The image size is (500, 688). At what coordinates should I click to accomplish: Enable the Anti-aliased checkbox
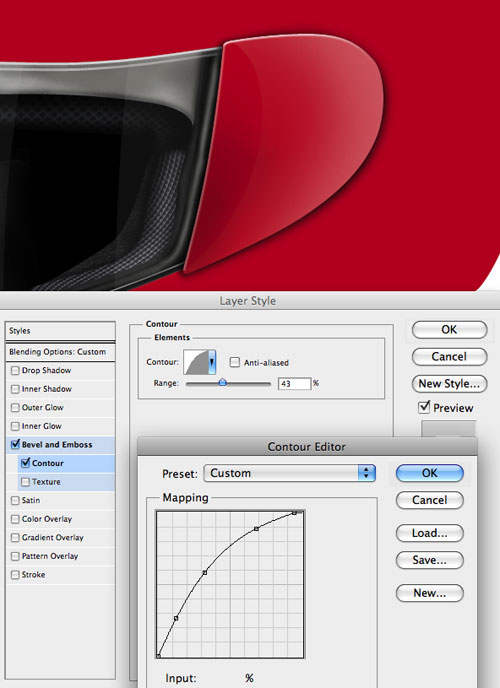coord(235,362)
